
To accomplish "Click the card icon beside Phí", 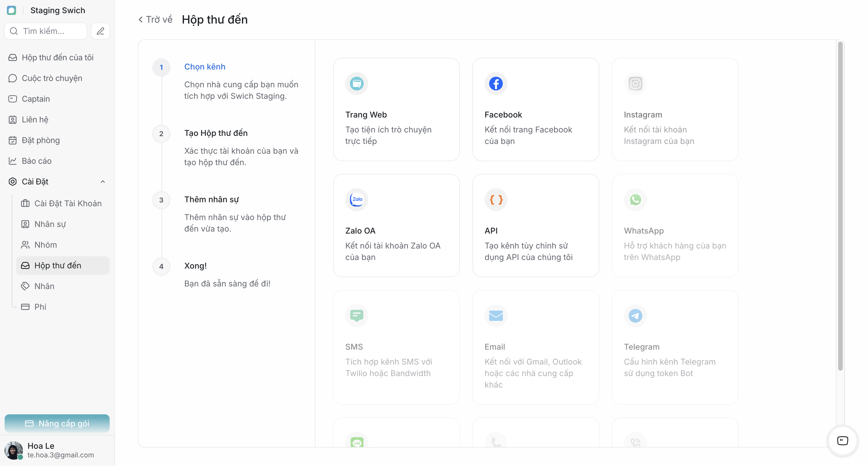I will coord(25,307).
